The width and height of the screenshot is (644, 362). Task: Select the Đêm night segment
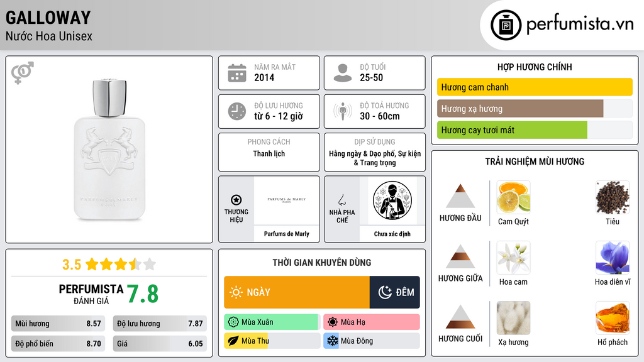pos(395,292)
